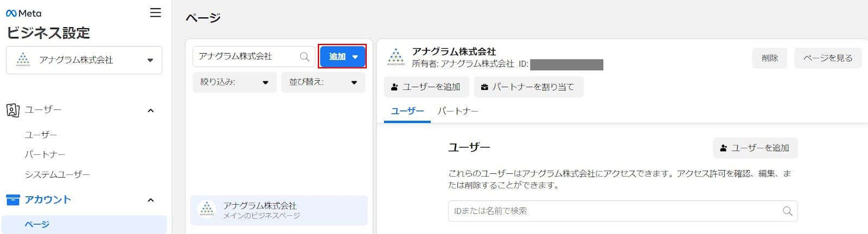Collapse the アカウント sidebar section

151,200
